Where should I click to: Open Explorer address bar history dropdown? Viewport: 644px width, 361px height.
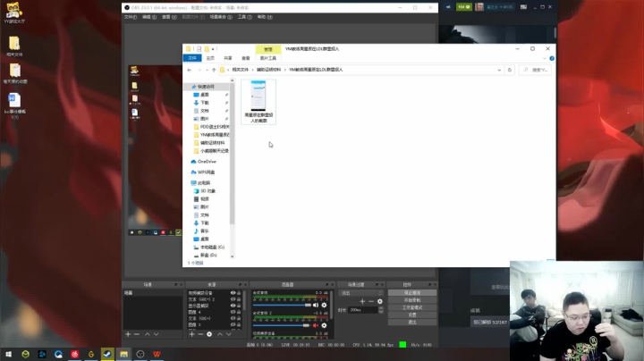click(499, 71)
